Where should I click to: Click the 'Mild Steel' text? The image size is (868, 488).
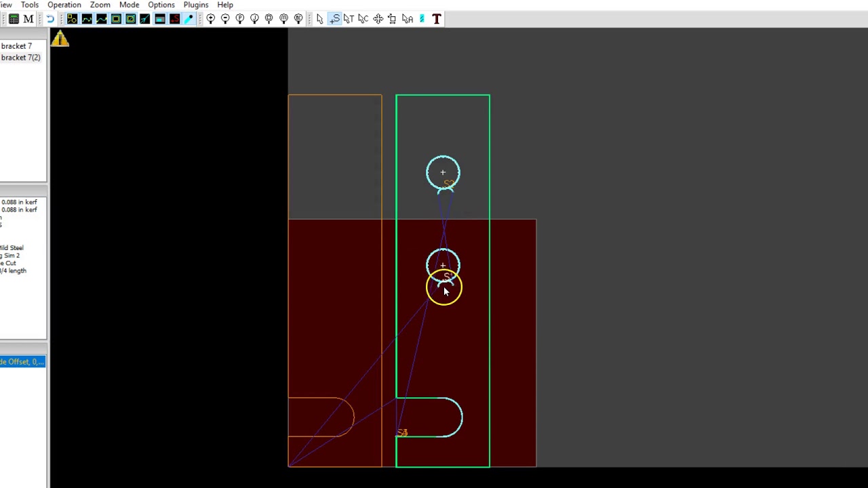tap(12, 248)
